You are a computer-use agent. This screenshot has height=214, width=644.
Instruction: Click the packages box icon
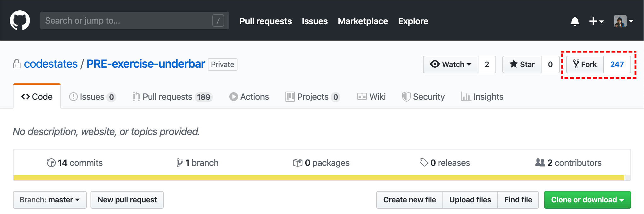(297, 163)
